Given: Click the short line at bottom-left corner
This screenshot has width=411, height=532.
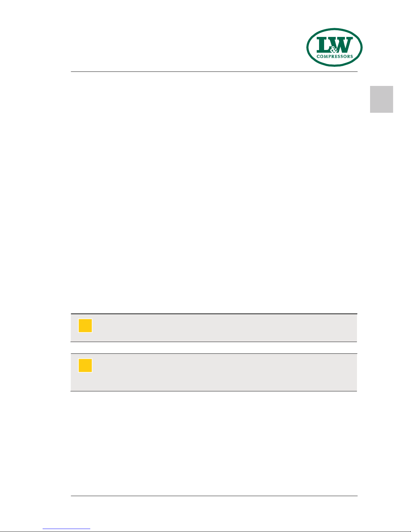Looking at the screenshot, I should (x=66, y=529).
